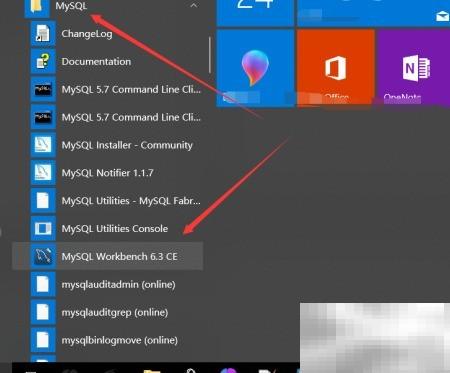Open MySQL Installer - Community icon
This screenshot has width=450, height=373.
pos(43,145)
